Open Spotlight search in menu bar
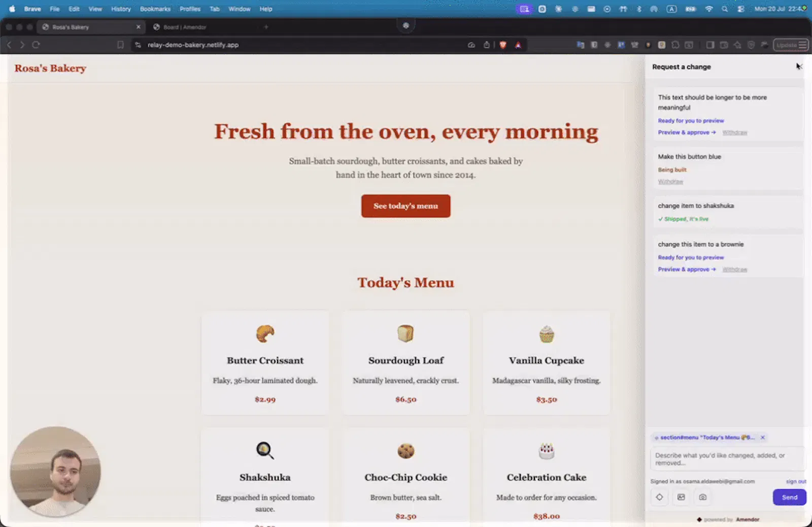 [x=725, y=9]
